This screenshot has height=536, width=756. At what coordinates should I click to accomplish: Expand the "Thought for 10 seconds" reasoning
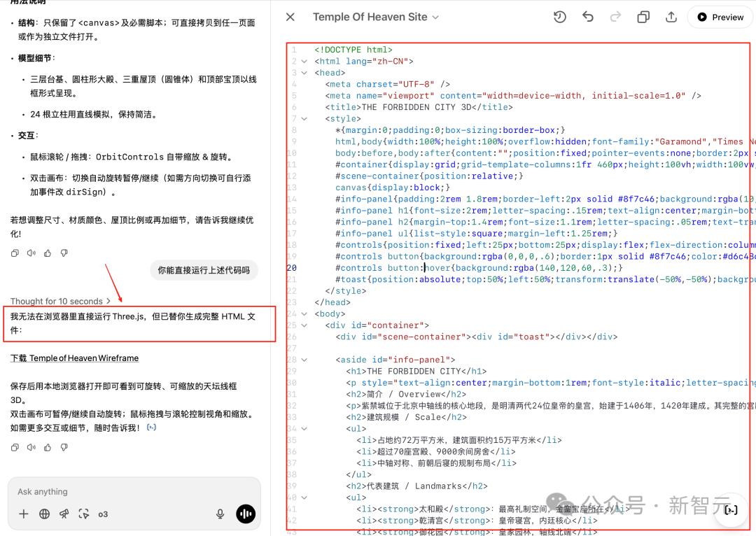pos(60,301)
